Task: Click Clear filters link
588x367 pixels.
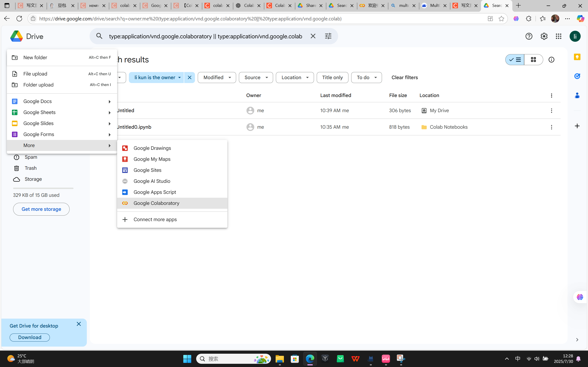Action: coord(404,78)
